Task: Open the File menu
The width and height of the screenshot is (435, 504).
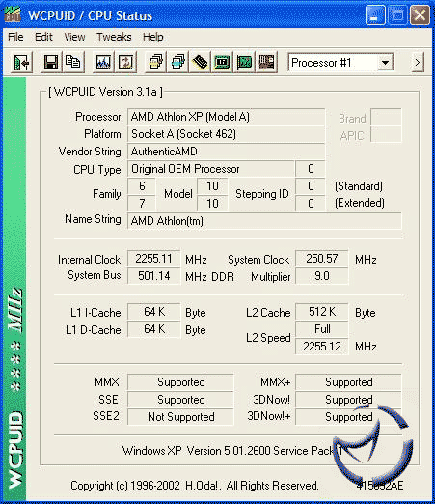Action: (15, 37)
